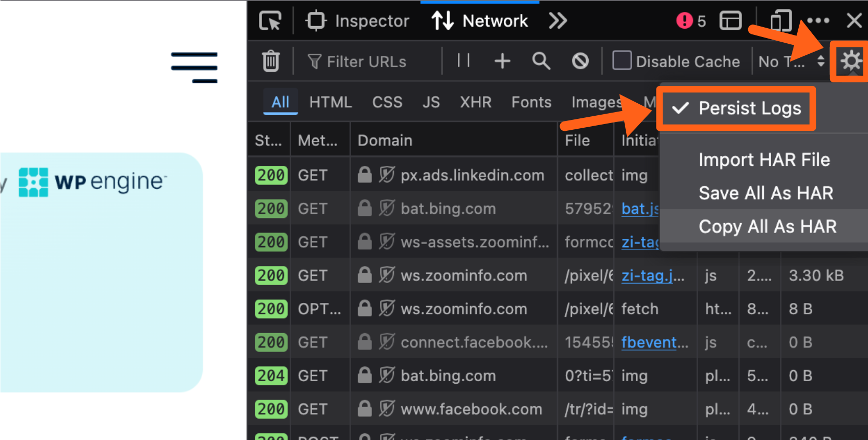Screen dimensions: 868x440
Task: Open the hamburger menu on webpage
Action: (194, 67)
